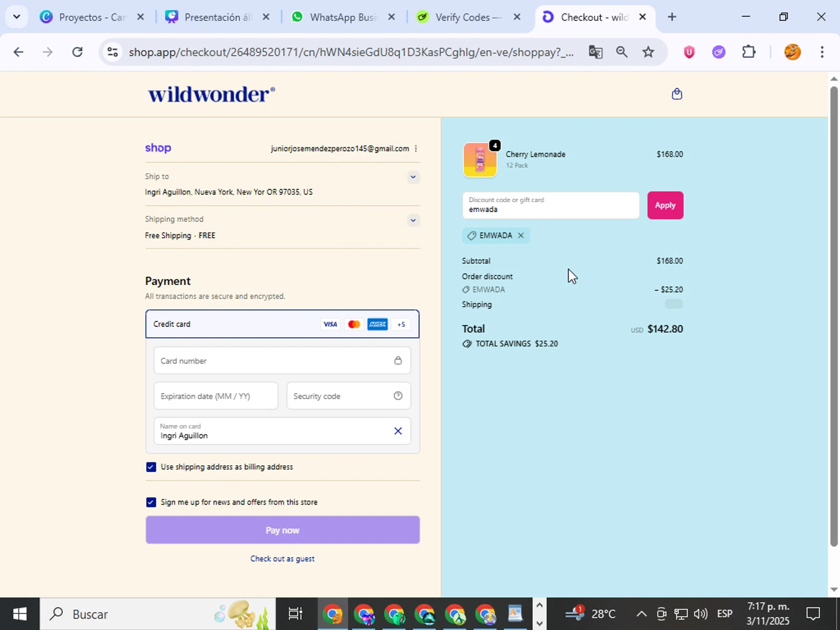Click the TOTAL SAVINGS $25.20 text
Screen dimensions: 840x630
coord(516,344)
